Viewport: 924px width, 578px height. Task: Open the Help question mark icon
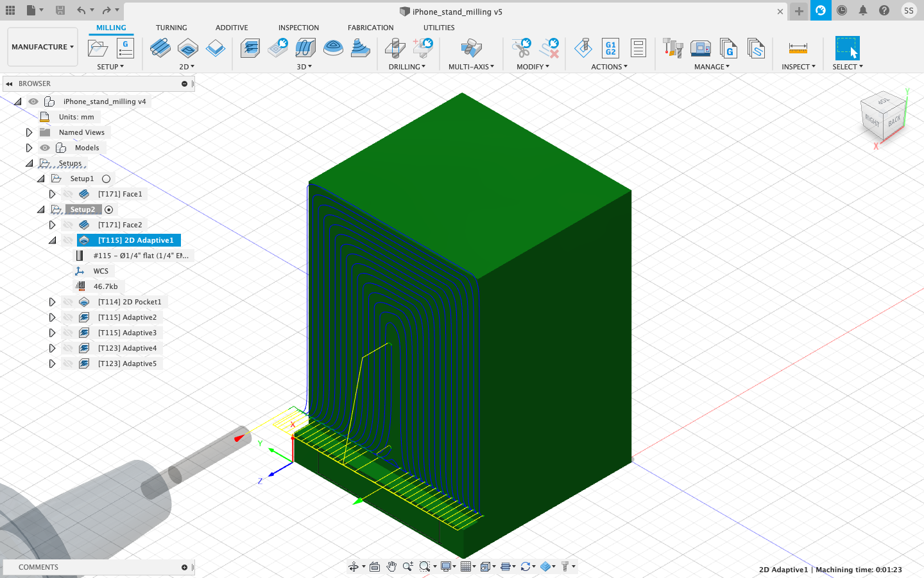(884, 10)
